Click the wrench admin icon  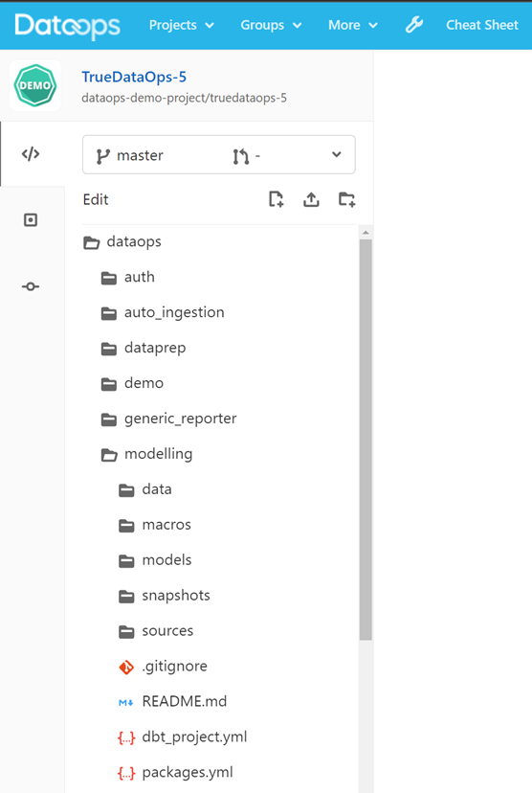click(x=413, y=24)
